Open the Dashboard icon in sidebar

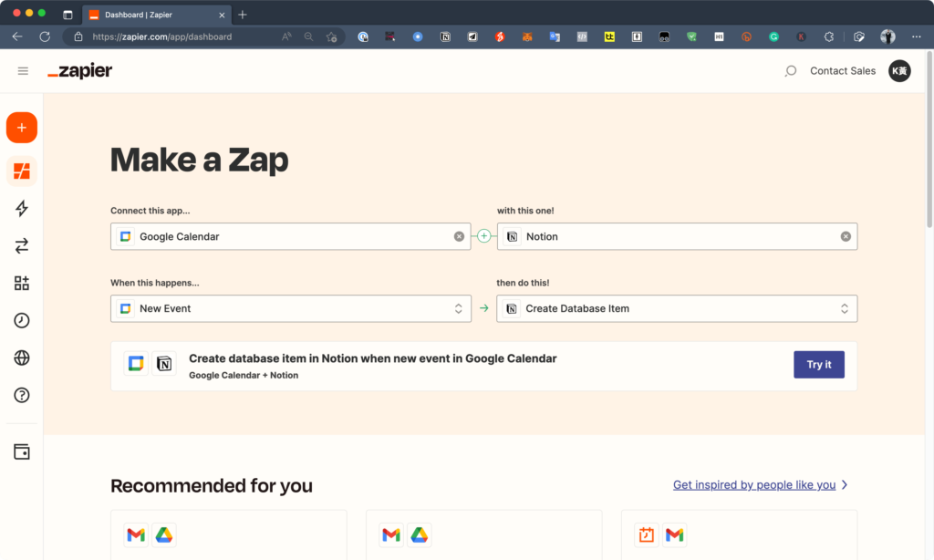[x=22, y=171]
